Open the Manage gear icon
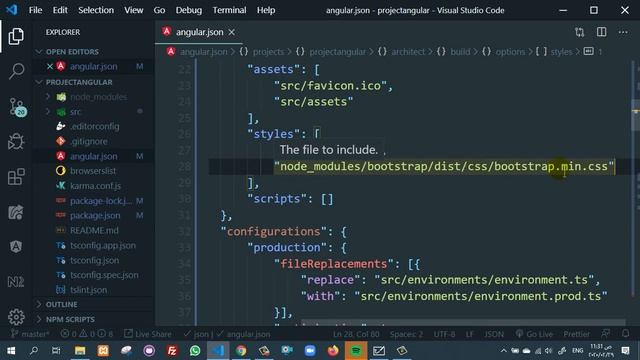Screen dimensions: 640x360 (x=16, y=317)
